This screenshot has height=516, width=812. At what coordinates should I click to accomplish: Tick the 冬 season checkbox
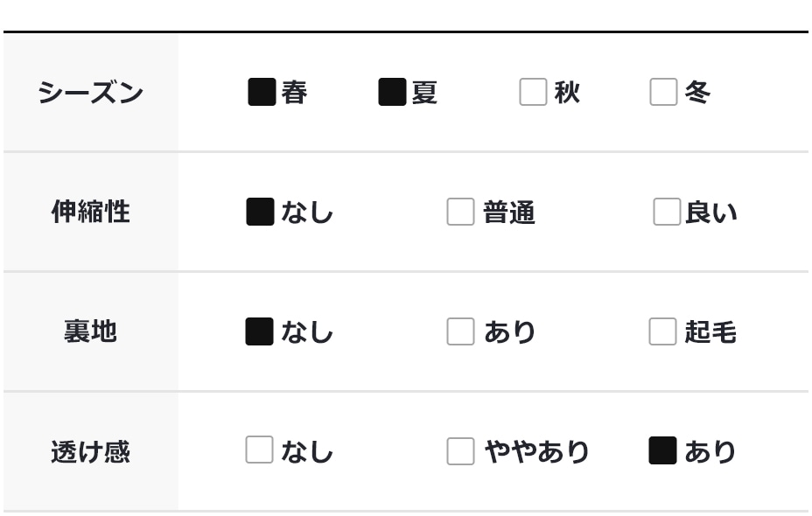coord(663,92)
